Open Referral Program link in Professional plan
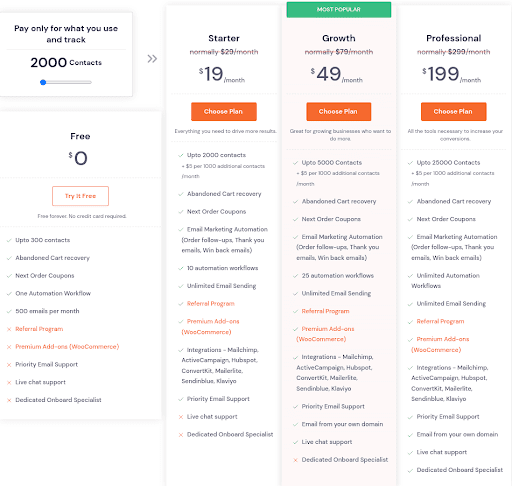This screenshot has width=512, height=486. click(x=440, y=321)
